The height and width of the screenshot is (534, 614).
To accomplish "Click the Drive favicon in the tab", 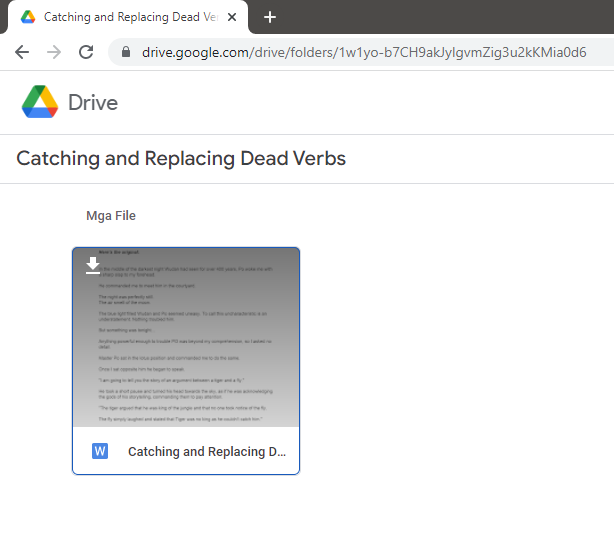I will 28,17.
